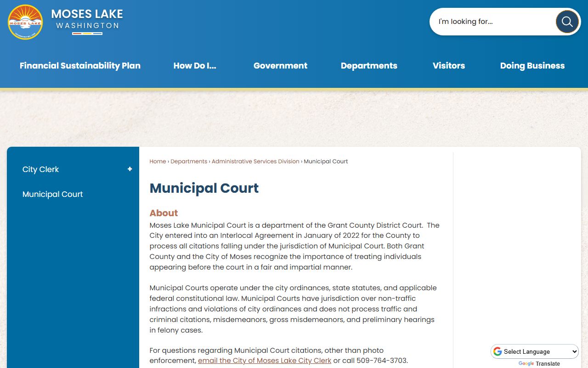Click the Moses Lake Washington title text

(x=87, y=19)
